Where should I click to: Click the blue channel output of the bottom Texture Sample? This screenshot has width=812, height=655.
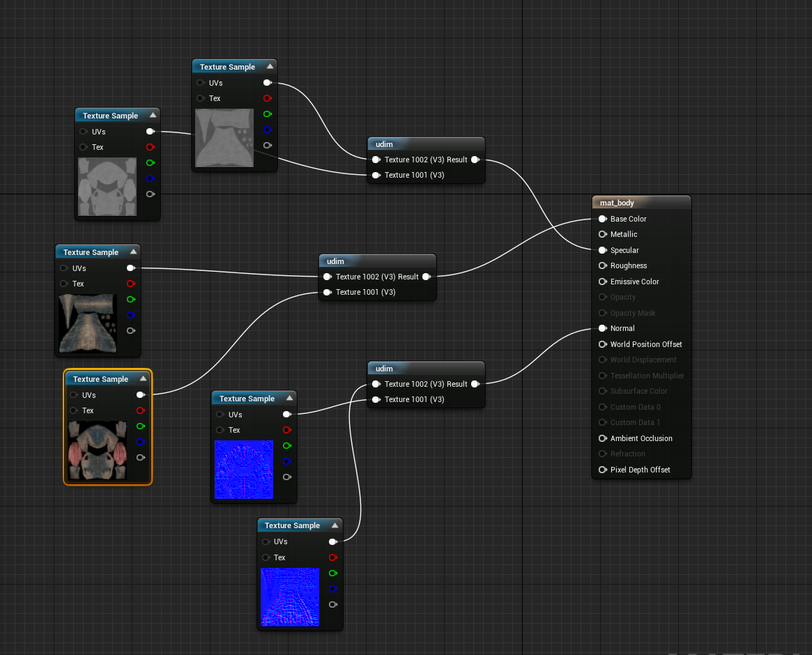(x=333, y=589)
